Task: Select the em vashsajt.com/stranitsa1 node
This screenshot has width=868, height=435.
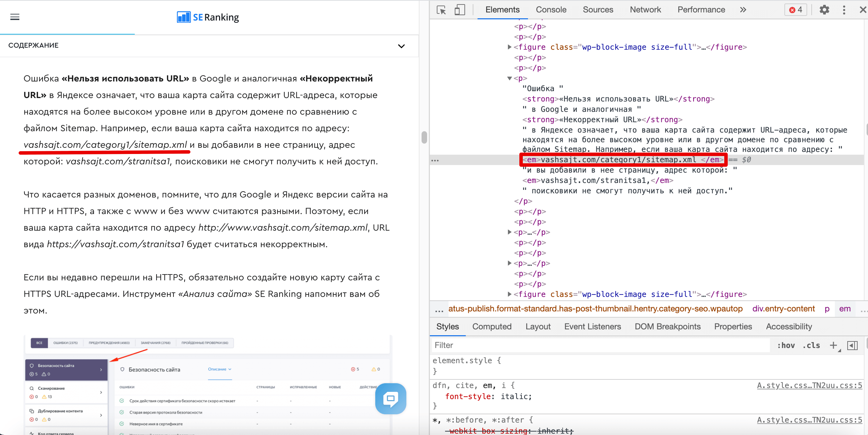Action: point(598,180)
